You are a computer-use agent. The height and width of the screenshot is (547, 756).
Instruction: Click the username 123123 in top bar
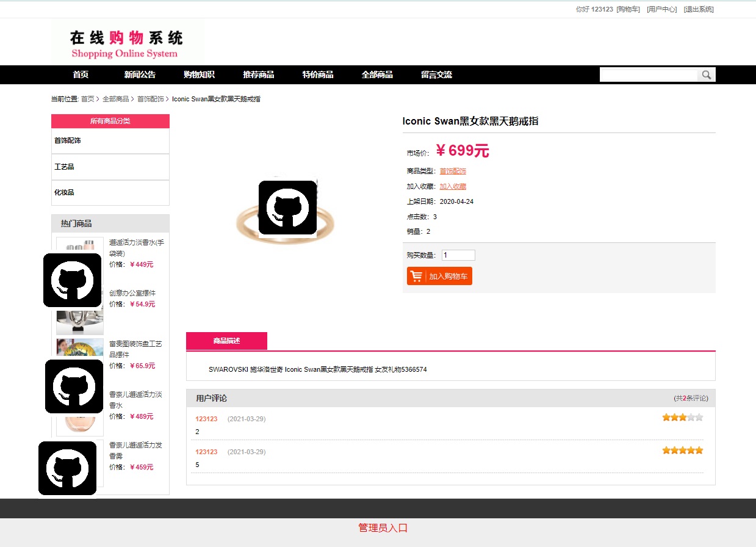pos(602,9)
